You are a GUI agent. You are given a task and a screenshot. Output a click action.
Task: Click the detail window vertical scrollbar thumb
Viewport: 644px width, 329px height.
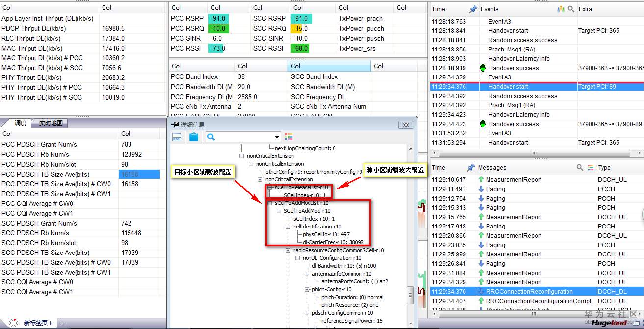[411, 296]
